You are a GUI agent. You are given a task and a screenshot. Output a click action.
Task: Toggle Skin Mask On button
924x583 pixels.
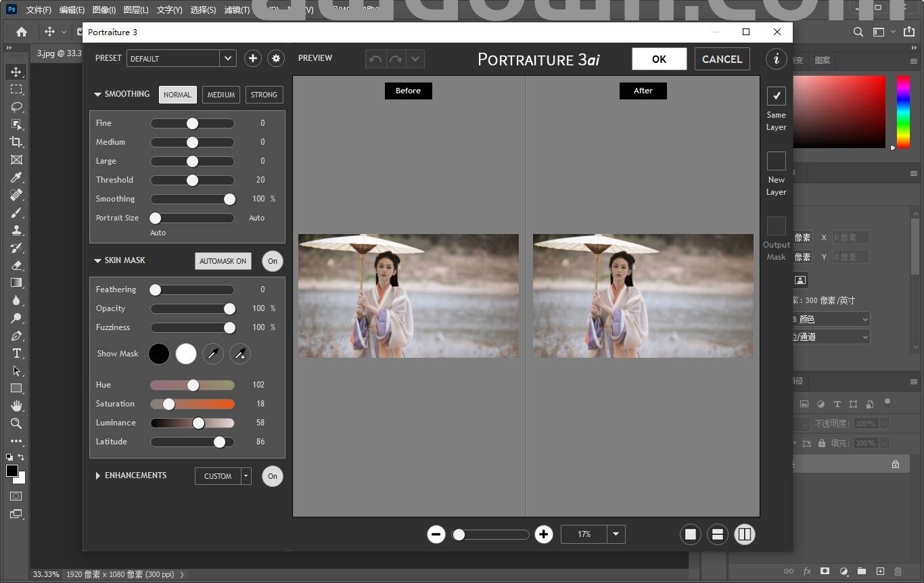click(x=272, y=261)
